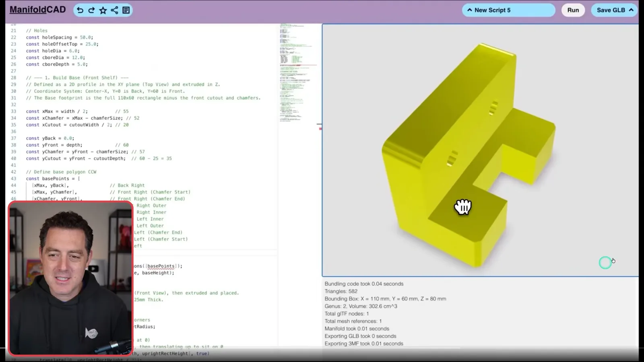Click on 'const holeDia = 6.0;' line
Screen dimensions: 644x362
click(x=53, y=51)
